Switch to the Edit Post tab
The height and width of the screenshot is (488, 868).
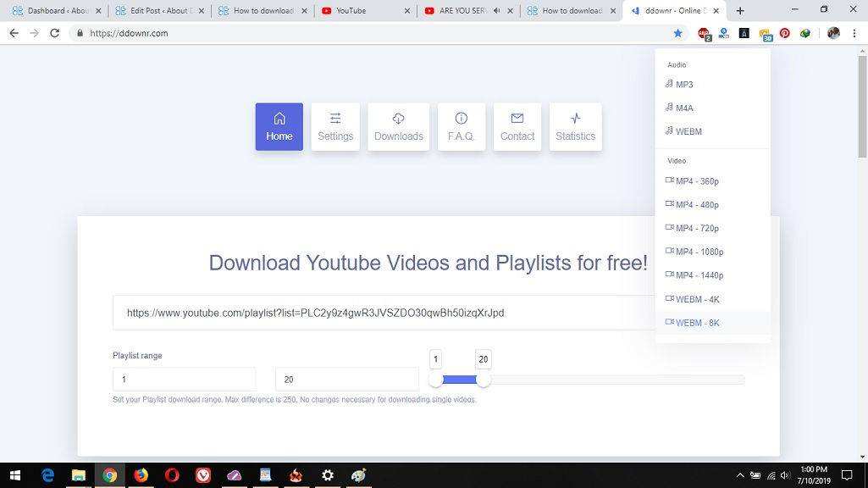coord(160,10)
